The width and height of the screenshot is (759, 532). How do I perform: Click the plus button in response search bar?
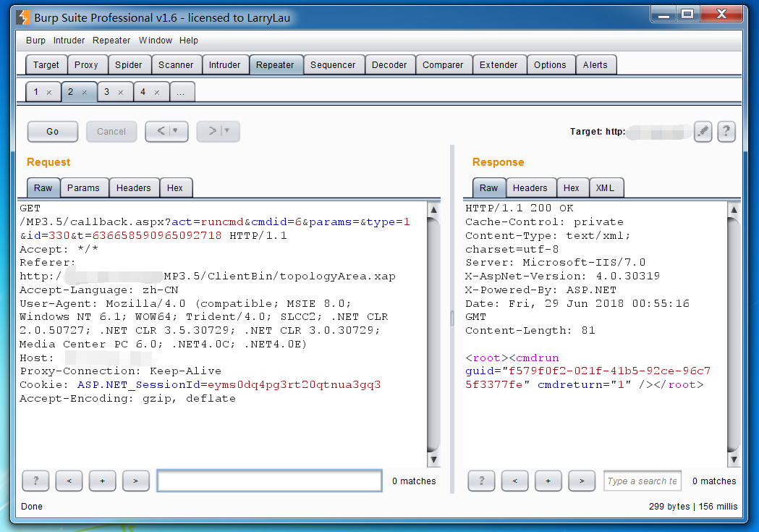click(x=548, y=481)
